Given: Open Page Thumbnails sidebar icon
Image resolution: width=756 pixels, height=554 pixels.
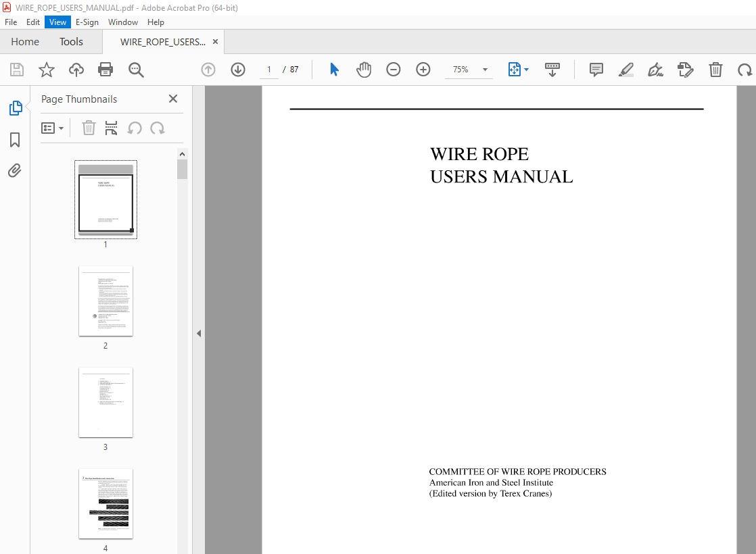Looking at the screenshot, I should 16,108.
